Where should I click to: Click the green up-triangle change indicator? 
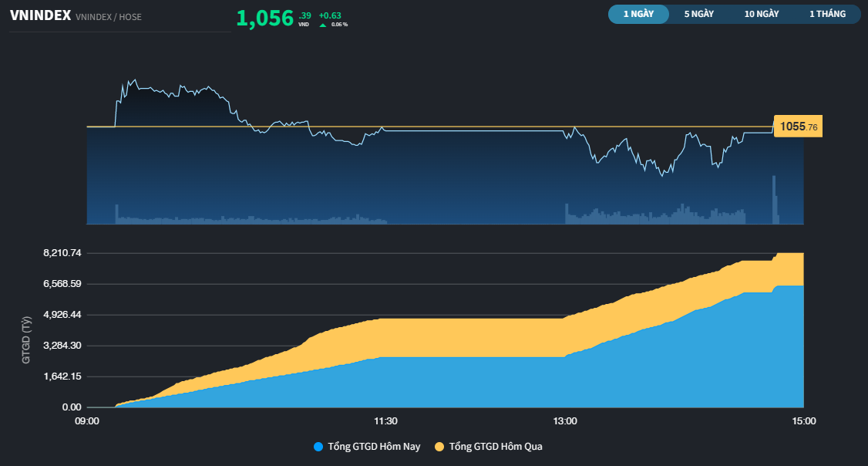pos(323,25)
